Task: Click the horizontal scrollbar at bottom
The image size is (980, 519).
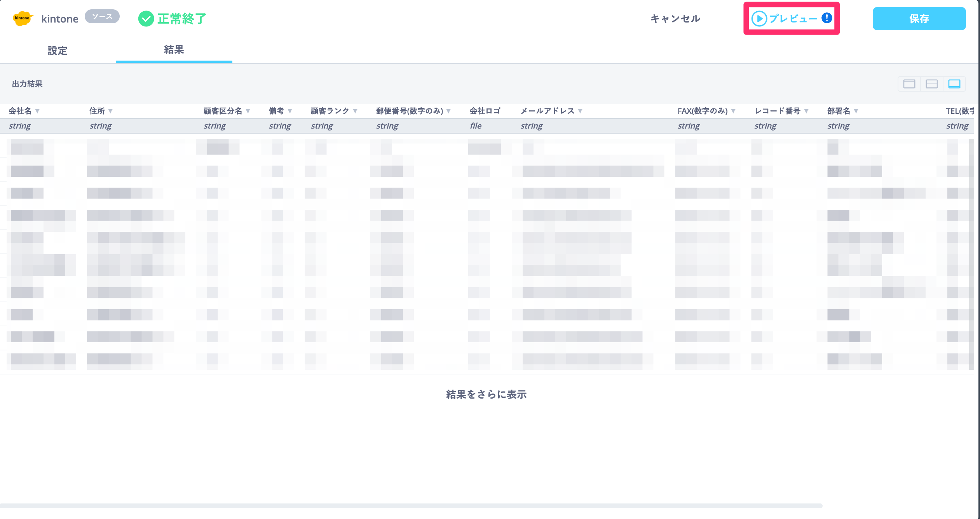Action: (411, 506)
